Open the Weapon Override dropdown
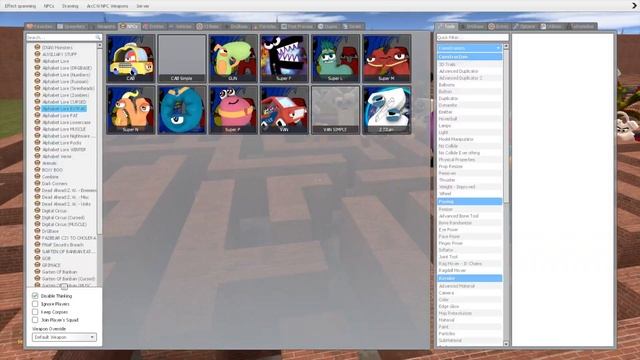 coord(64,337)
